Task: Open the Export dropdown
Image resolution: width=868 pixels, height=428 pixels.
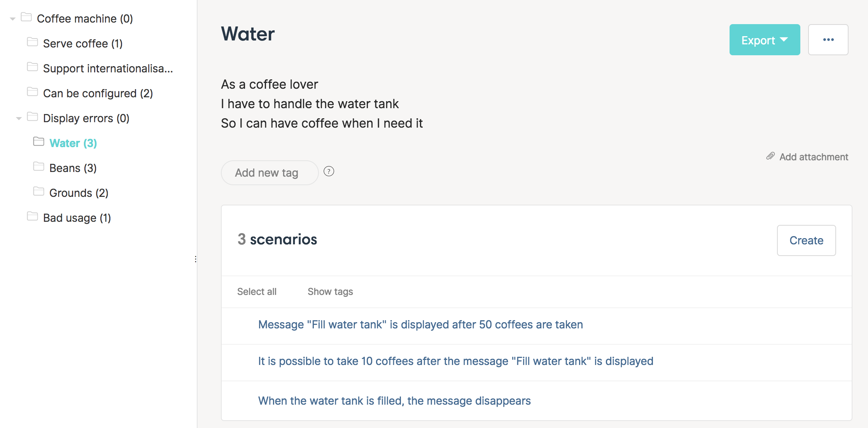Action: pos(765,40)
